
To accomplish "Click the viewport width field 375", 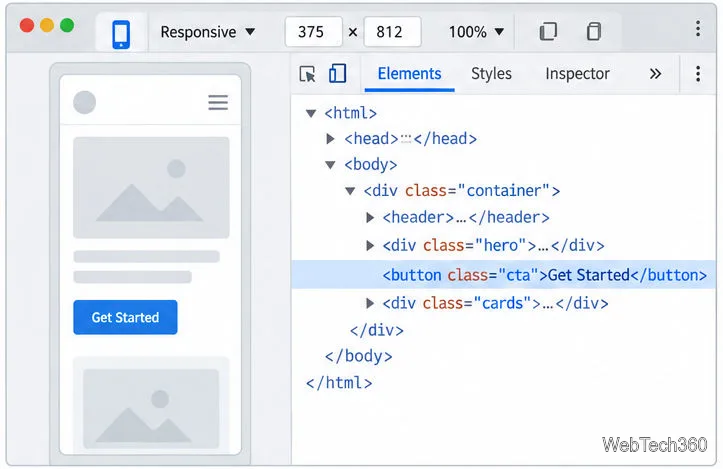I will pos(314,32).
